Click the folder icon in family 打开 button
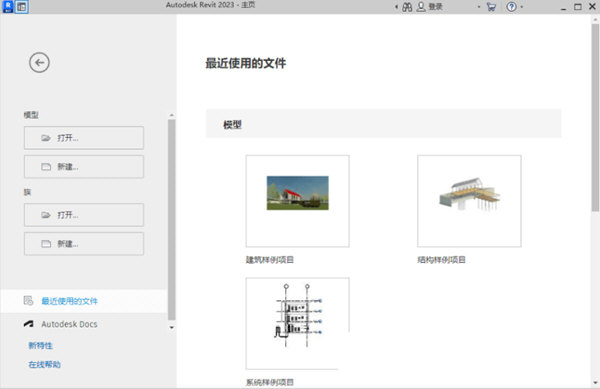The height and width of the screenshot is (389, 600). point(46,215)
